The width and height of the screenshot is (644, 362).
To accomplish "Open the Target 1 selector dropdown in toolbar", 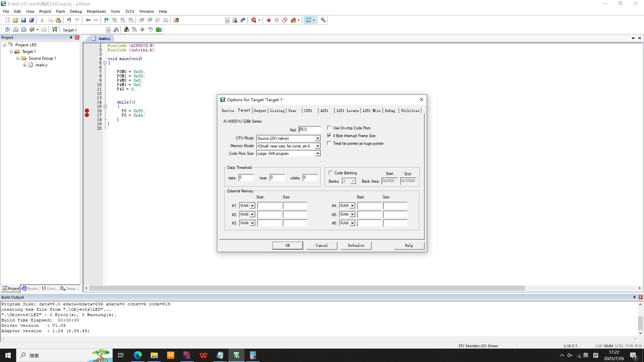I will [x=108, y=30].
